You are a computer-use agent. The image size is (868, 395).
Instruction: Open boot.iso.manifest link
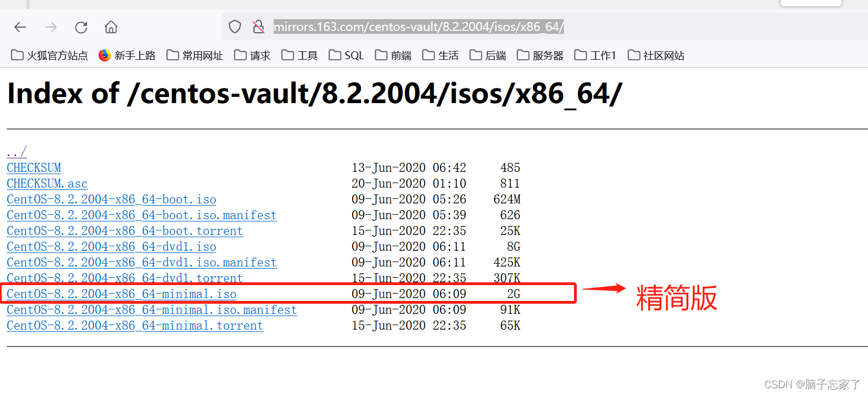tap(142, 215)
